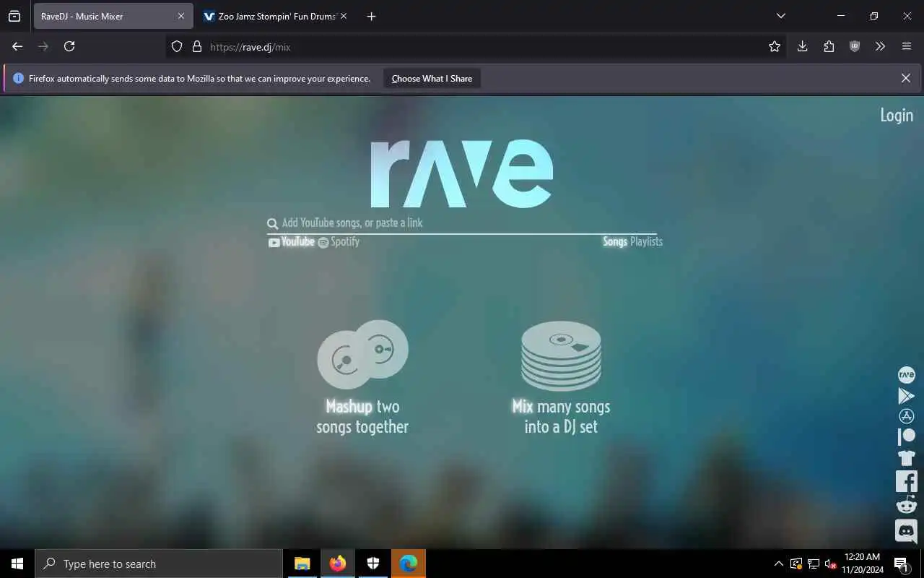The image size is (924, 578).
Task: Open File Explorer from the taskbar
Action: click(x=302, y=564)
